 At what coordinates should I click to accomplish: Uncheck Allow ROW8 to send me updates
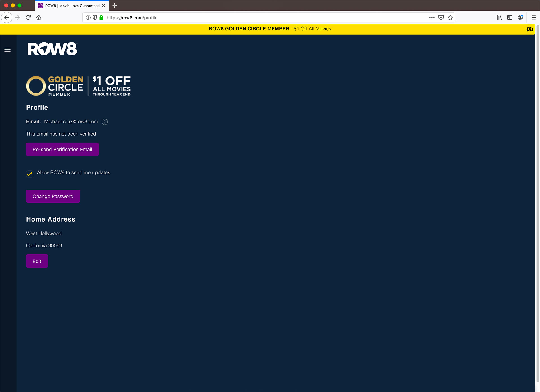coord(30,174)
